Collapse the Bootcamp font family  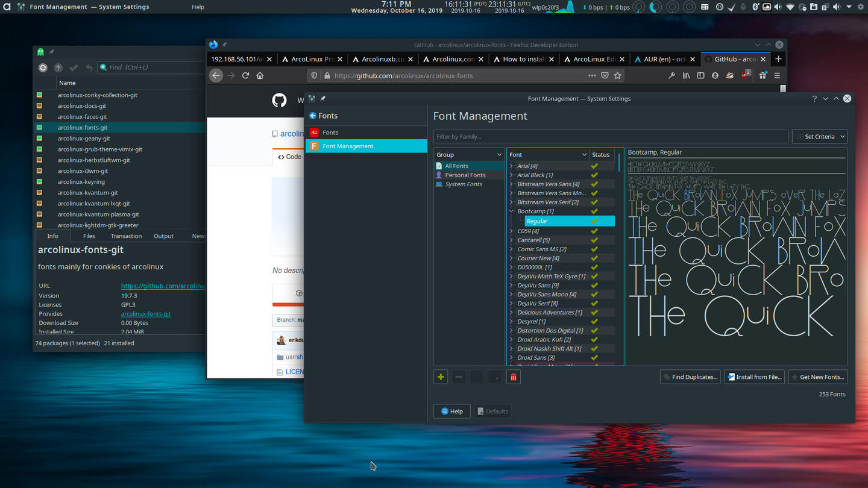click(x=512, y=211)
